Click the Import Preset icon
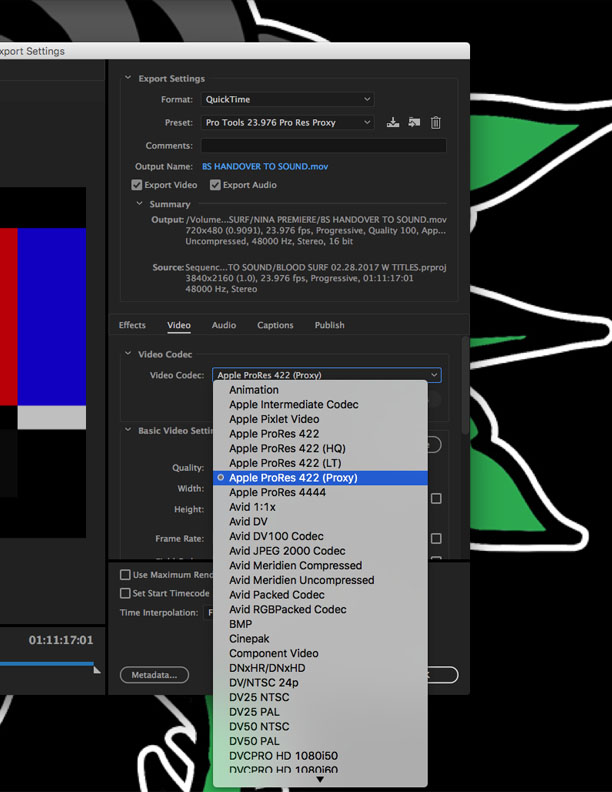The image size is (612, 792). 414,122
